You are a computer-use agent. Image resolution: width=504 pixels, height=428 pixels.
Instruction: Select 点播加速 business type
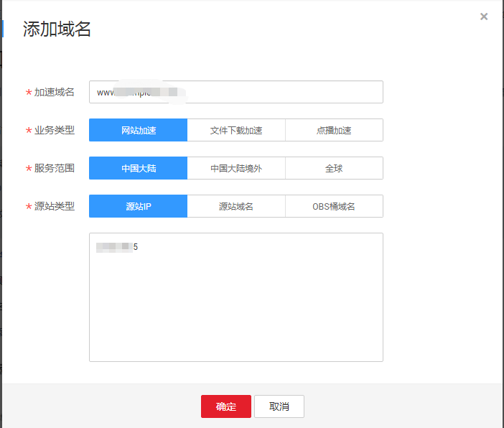pyautogui.click(x=334, y=130)
